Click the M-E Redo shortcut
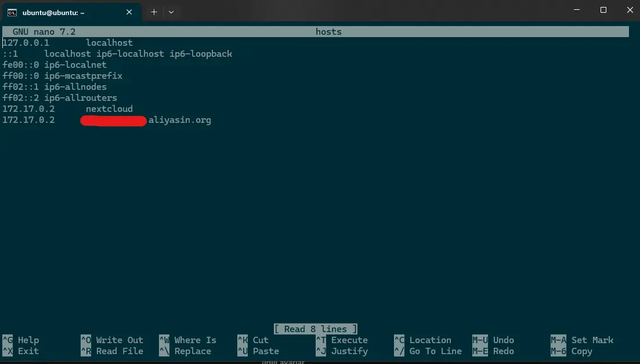Viewport: 640px width, 364px height. [493, 351]
